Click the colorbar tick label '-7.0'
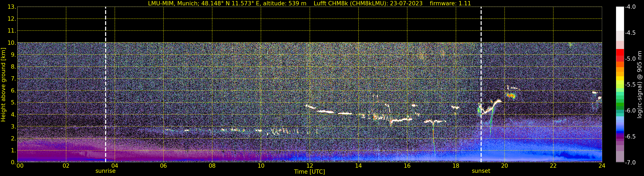The image size is (644, 176). 630,163
